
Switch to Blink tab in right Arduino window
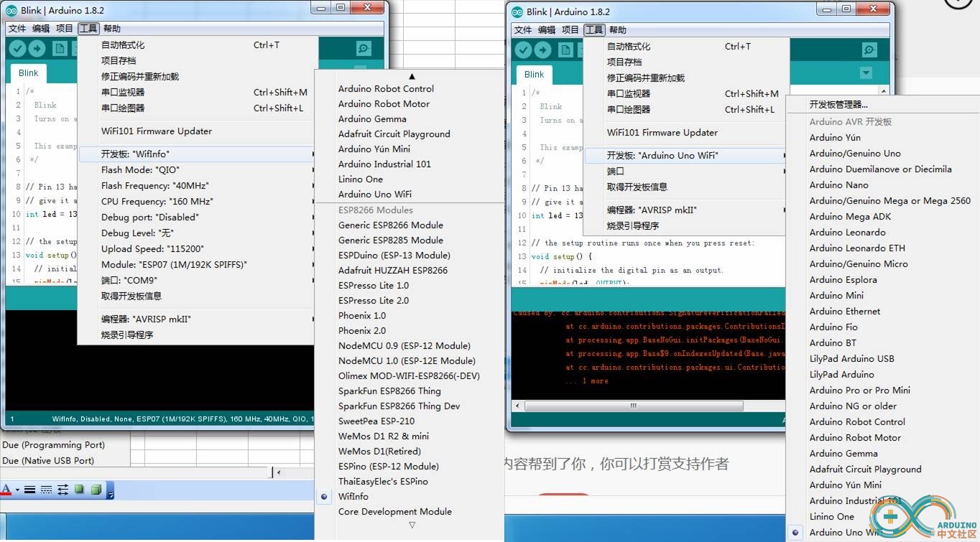(534, 75)
